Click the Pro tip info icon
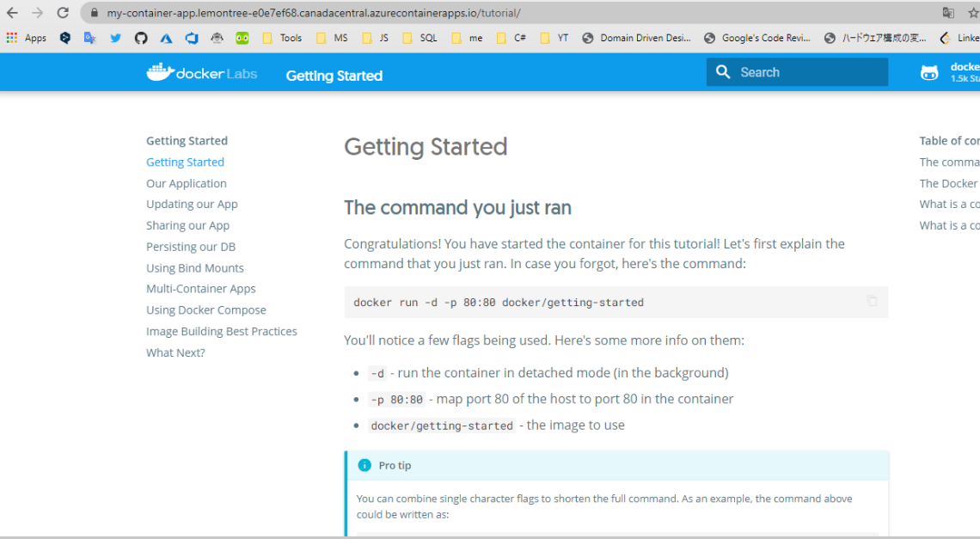Image resolution: width=980 pixels, height=539 pixels. 364,465
